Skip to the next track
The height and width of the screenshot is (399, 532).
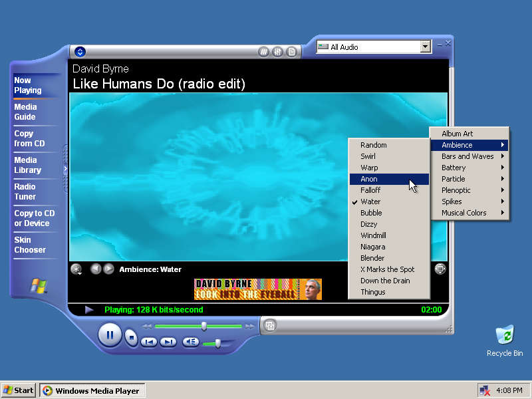pos(169,342)
